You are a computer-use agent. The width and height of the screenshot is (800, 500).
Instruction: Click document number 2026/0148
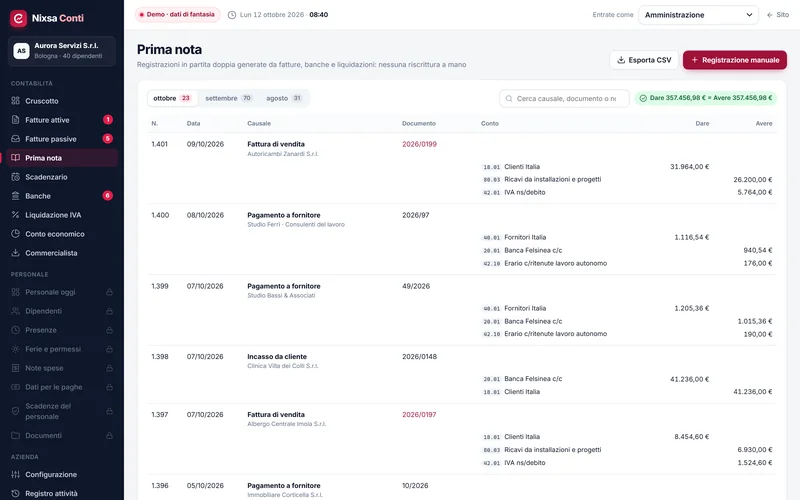pos(419,357)
